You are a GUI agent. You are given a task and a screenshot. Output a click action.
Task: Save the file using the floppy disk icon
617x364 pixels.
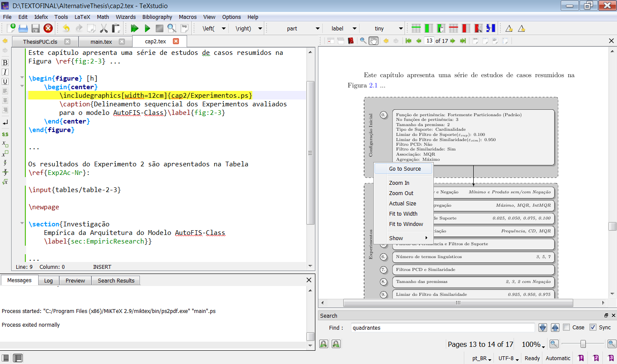coord(36,28)
